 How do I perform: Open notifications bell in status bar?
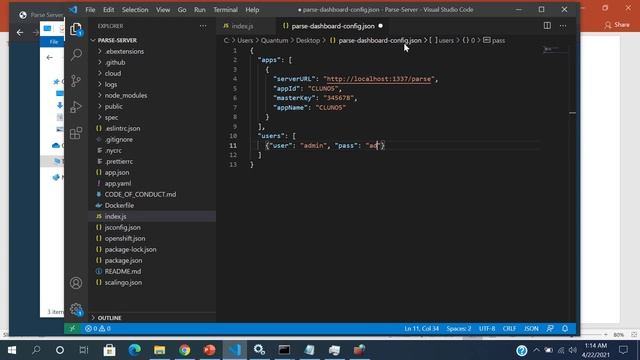tap(565, 329)
